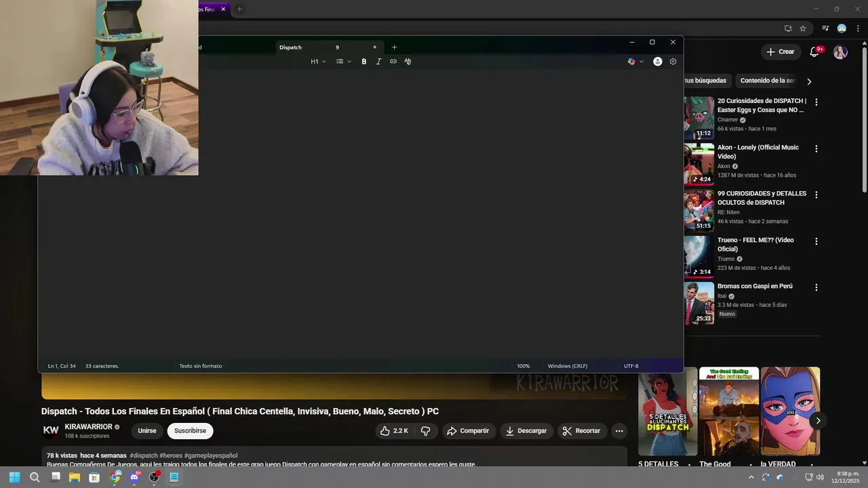Close the Chrome tab ending in 'Fina'

click(223, 9)
